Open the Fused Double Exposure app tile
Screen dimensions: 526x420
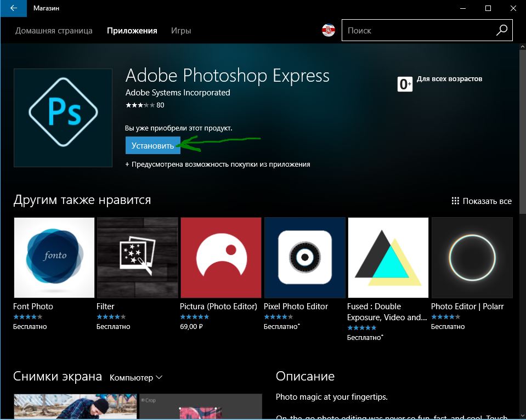[388, 258]
